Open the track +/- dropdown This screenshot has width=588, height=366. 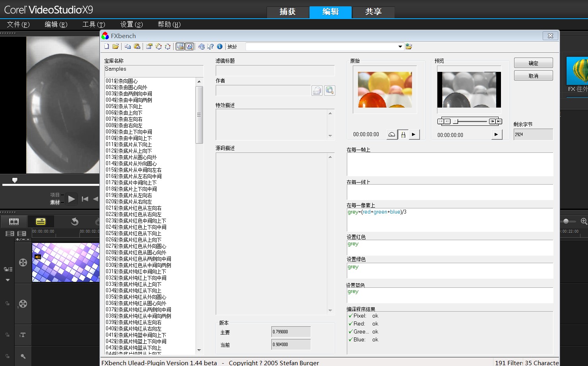pyautogui.click(x=23, y=239)
